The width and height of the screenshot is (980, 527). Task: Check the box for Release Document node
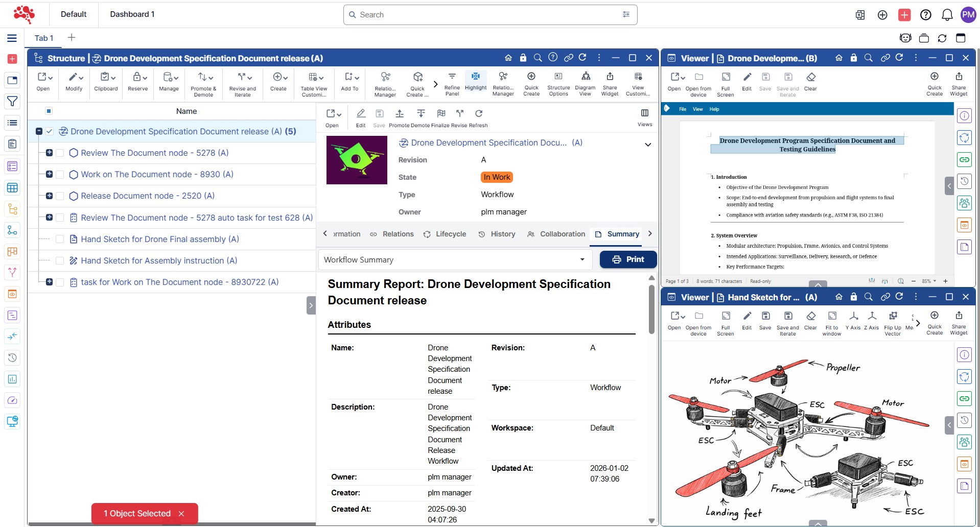click(60, 196)
